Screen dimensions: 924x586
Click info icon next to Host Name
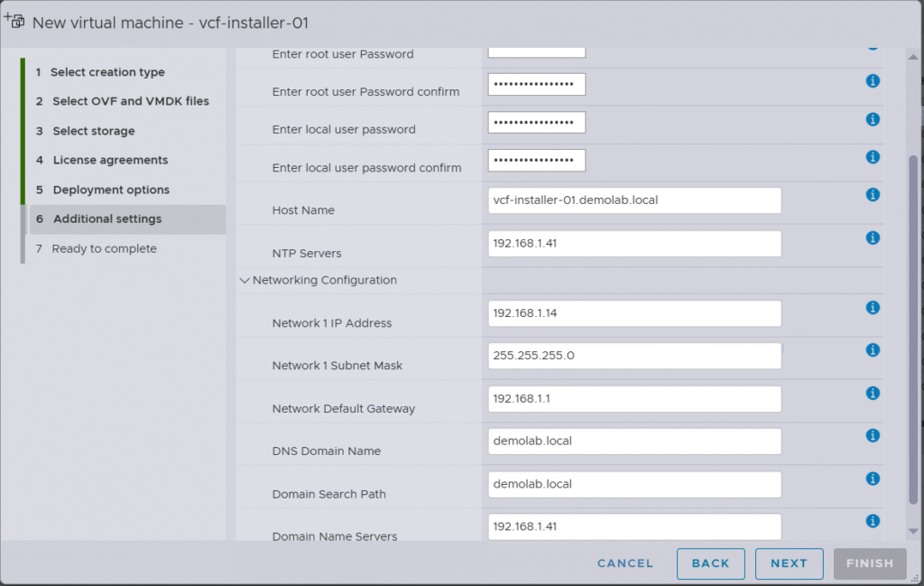(873, 195)
